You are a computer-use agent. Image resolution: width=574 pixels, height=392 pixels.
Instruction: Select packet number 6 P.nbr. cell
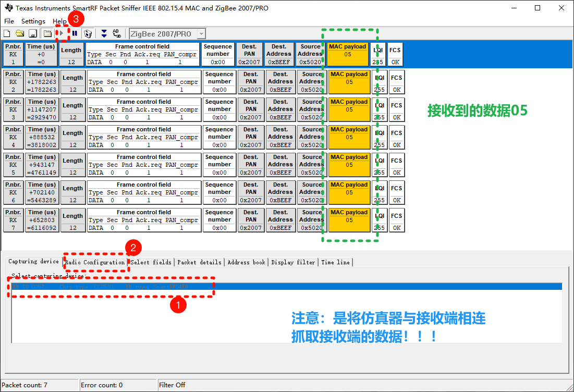(x=13, y=192)
